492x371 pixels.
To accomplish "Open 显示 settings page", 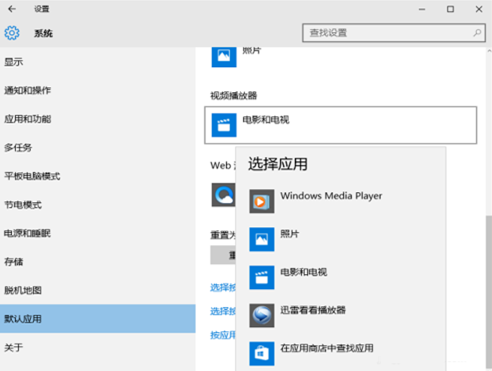I will pyautogui.click(x=98, y=62).
